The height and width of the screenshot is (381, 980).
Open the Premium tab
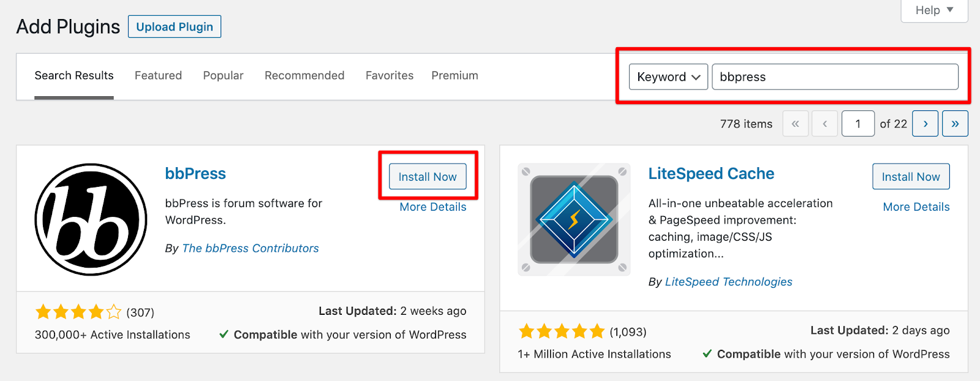click(454, 75)
